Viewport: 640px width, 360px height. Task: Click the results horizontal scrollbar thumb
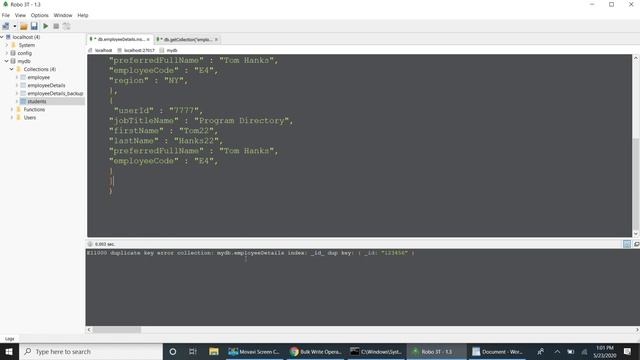pyautogui.click(x=116, y=329)
